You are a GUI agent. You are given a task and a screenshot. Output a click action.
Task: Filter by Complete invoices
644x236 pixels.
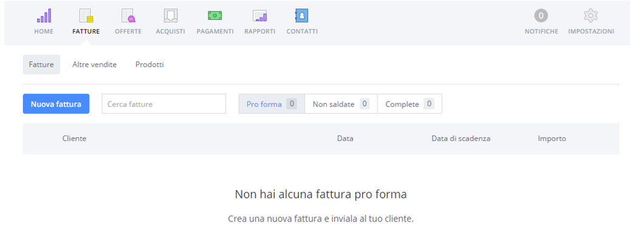[x=409, y=104]
